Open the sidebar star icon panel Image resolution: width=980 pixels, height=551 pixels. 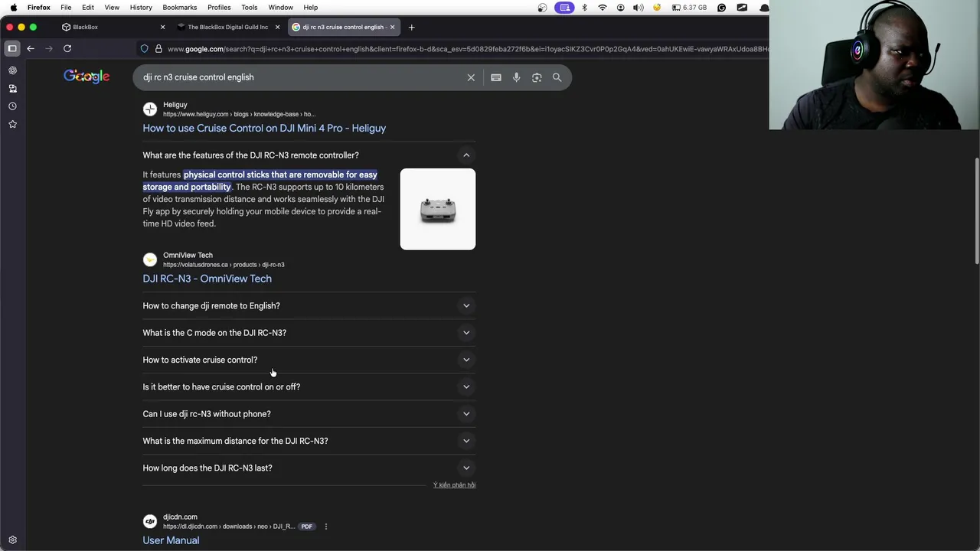pos(12,124)
